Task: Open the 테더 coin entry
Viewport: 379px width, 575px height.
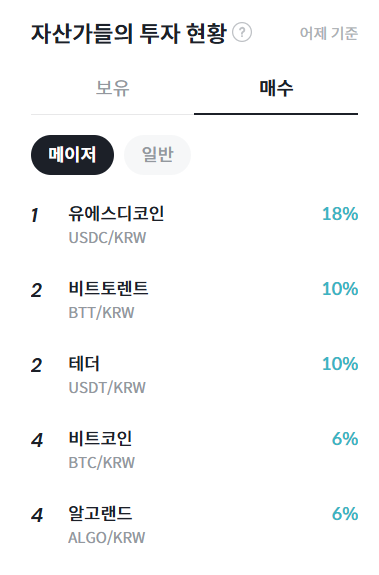Action: [x=195, y=375]
